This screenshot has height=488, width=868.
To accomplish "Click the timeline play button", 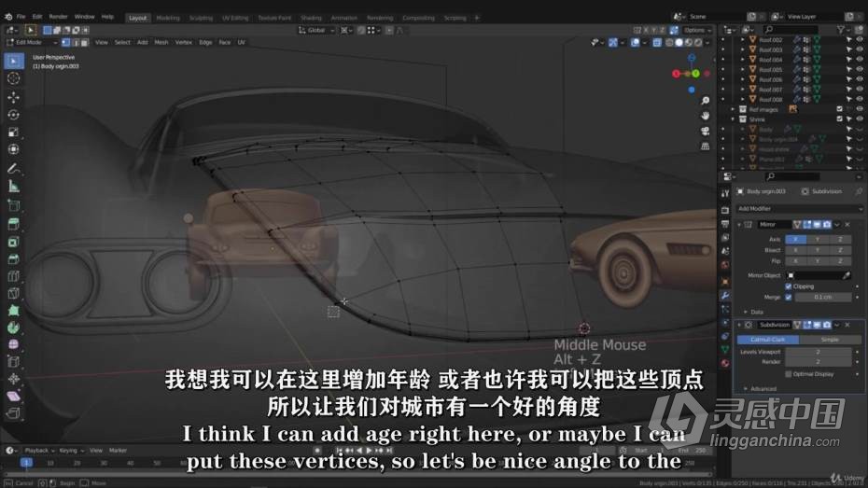I will 370,451.
